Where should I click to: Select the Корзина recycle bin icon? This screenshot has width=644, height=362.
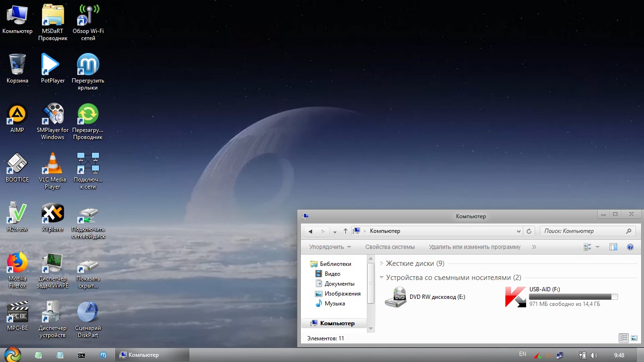tap(17, 68)
